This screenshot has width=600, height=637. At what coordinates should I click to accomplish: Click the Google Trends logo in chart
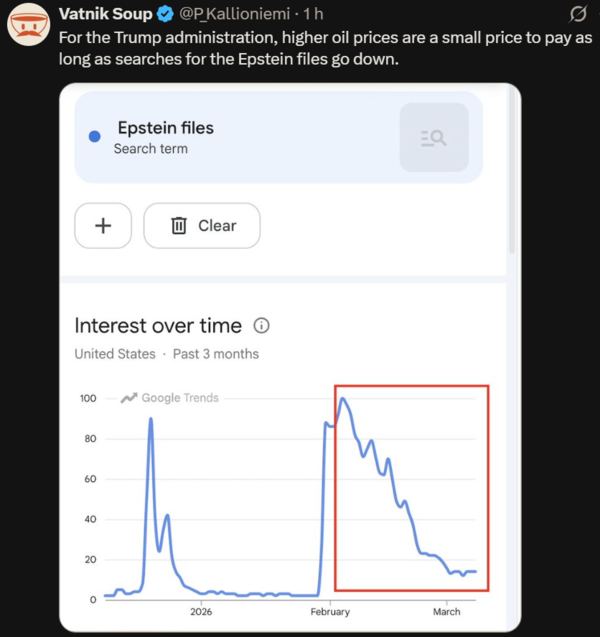[x=169, y=398]
